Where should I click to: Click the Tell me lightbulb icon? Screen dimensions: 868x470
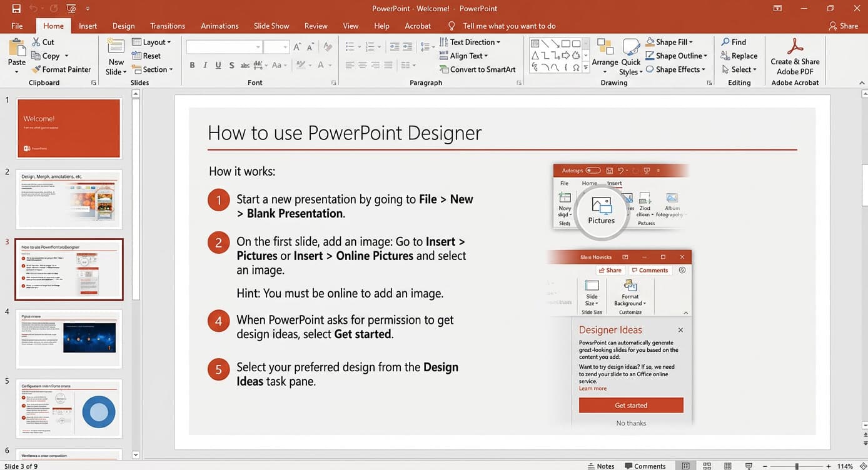click(452, 26)
